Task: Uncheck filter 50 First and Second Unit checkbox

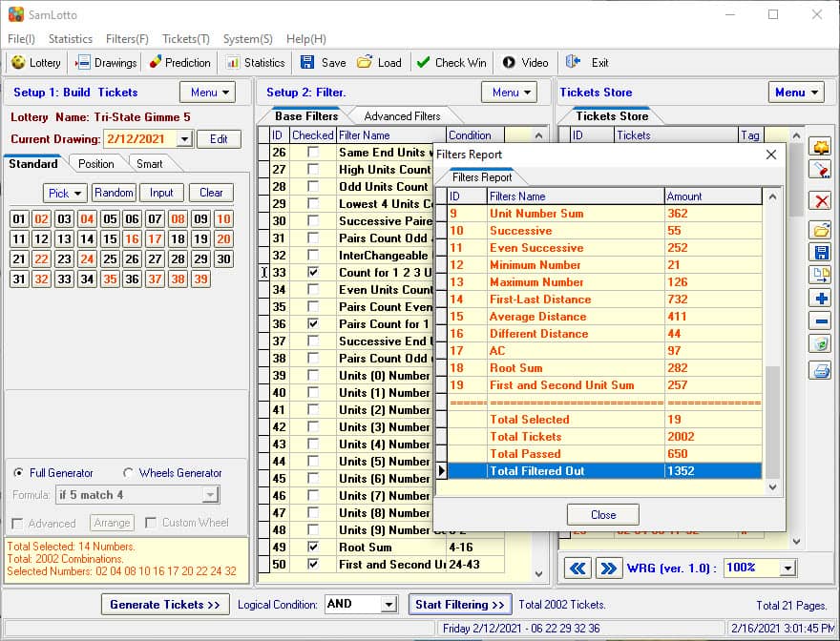Action: pos(313,565)
